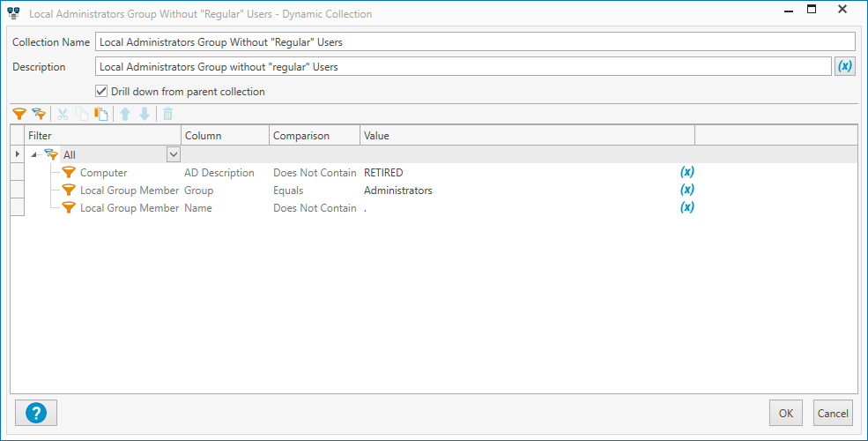Image resolution: width=868 pixels, height=441 pixels.
Task: Open the help question mark button
Action: (x=36, y=413)
